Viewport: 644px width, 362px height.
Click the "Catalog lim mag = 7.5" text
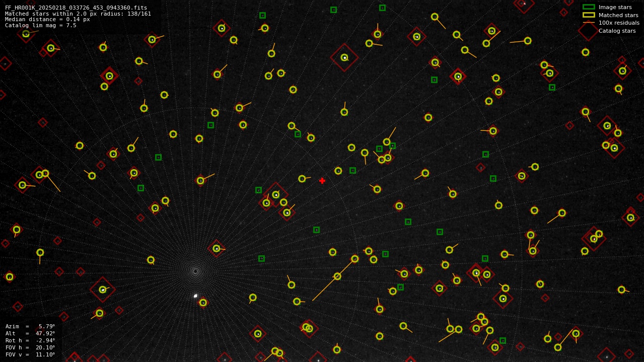click(x=41, y=25)
